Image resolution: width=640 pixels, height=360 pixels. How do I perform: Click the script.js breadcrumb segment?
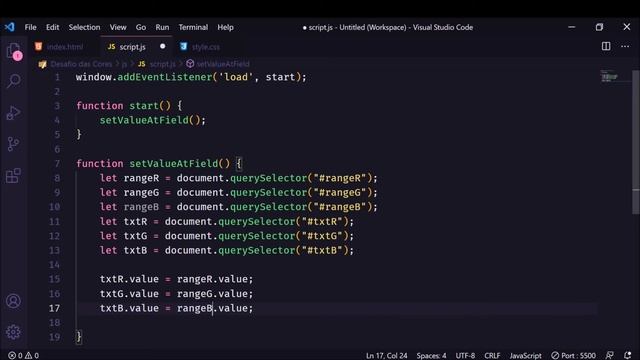162,64
